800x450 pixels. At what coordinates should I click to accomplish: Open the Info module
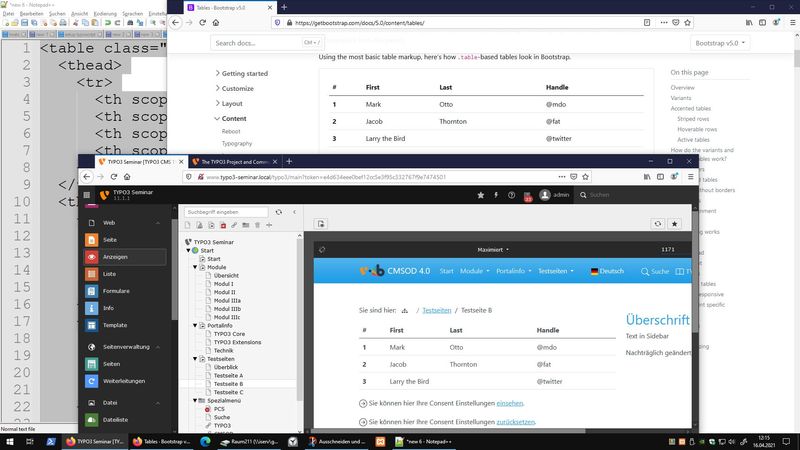[x=125, y=308]
